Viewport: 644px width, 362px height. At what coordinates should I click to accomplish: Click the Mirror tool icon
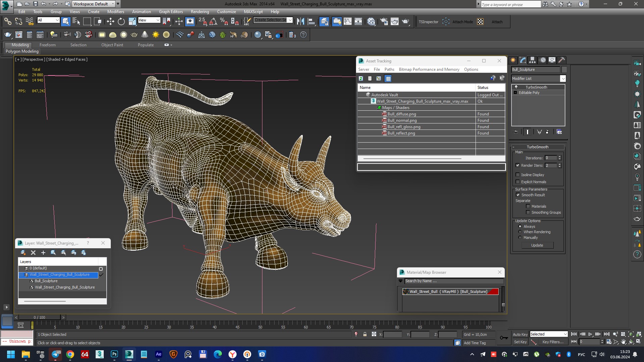pyautogui.click(x=300, y=22)
